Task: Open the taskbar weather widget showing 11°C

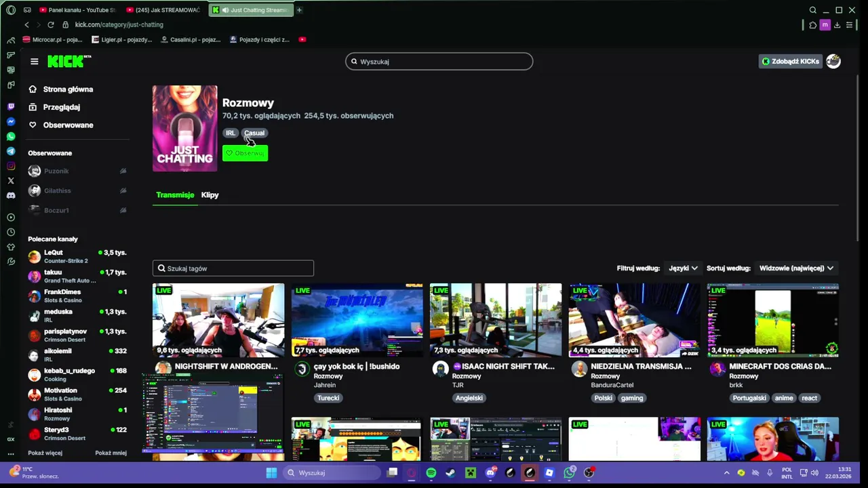Action: pyautogui.click(x=34, y=472)
